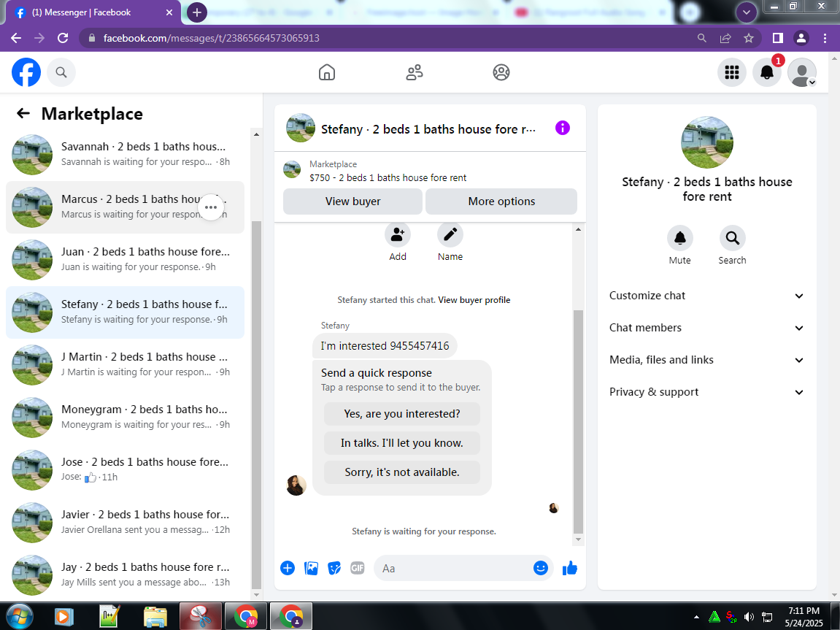Image resolution: width=840 pixels, height=630 pixels.
Task: Open Jose conversation in list
Action: tap(125, 470)
